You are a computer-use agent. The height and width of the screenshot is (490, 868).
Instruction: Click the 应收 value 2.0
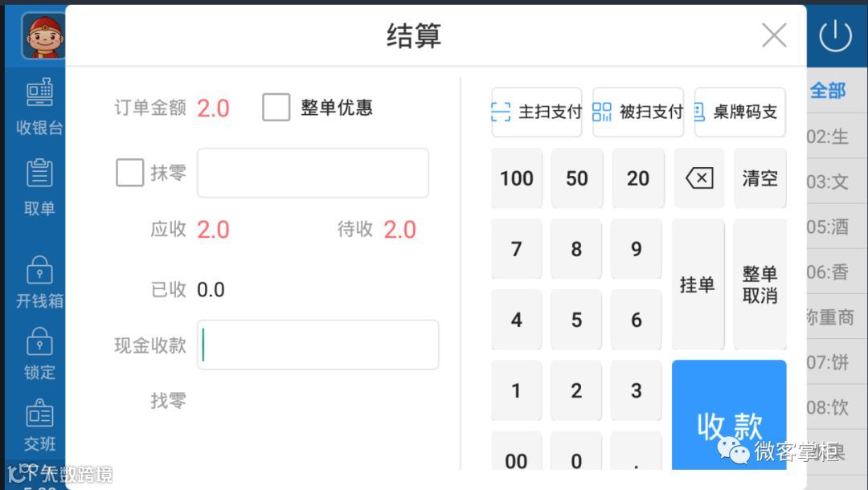click(x=213, y=230)
